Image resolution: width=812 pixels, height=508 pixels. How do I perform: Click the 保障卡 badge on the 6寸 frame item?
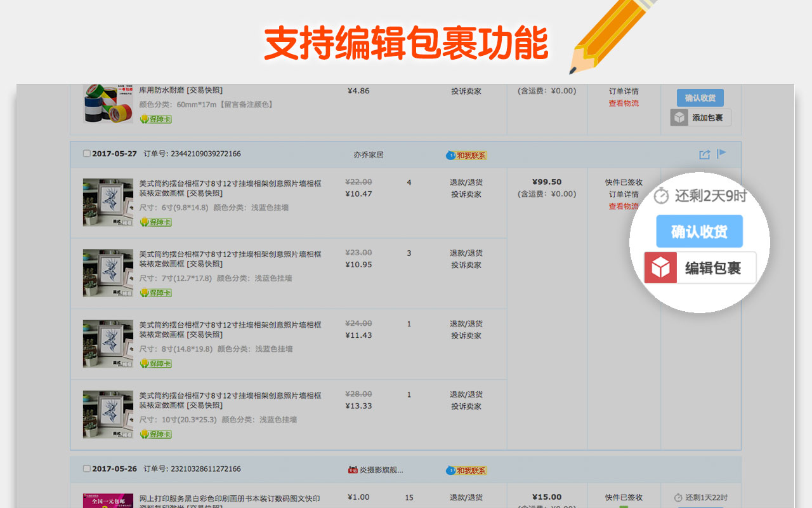(x=155, y=222)
